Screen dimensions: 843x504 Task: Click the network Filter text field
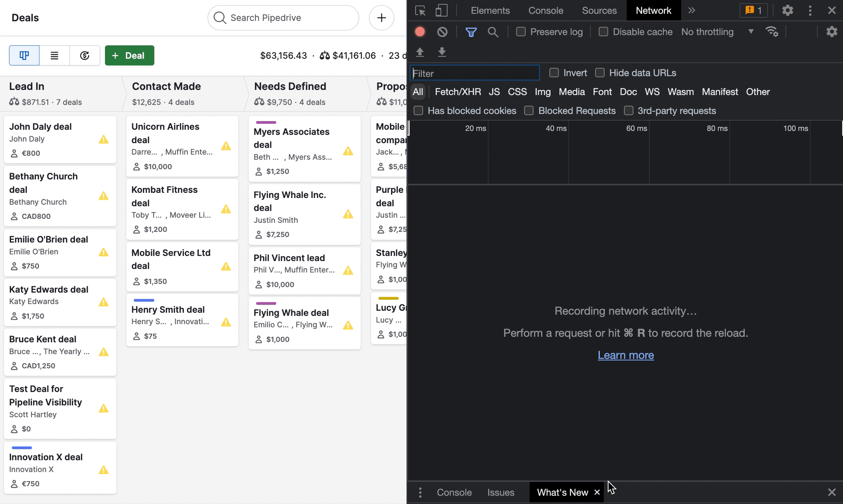point(475,73)
